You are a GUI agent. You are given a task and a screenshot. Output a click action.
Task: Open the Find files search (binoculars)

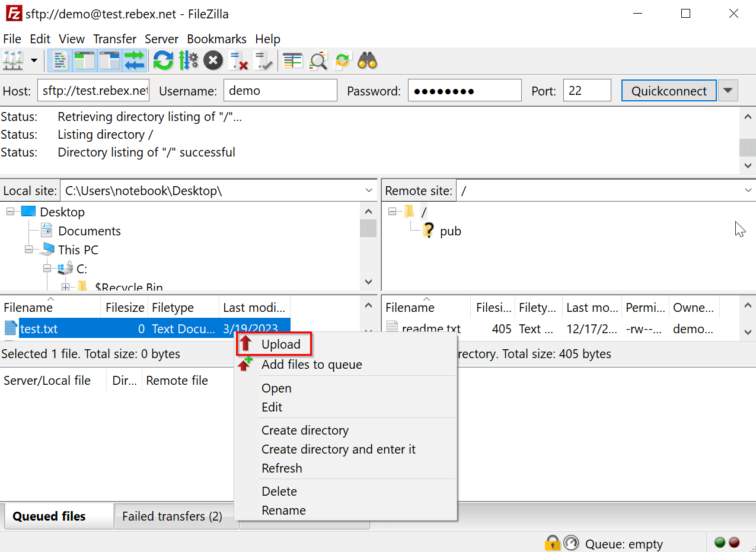click(x=367, y=60)
